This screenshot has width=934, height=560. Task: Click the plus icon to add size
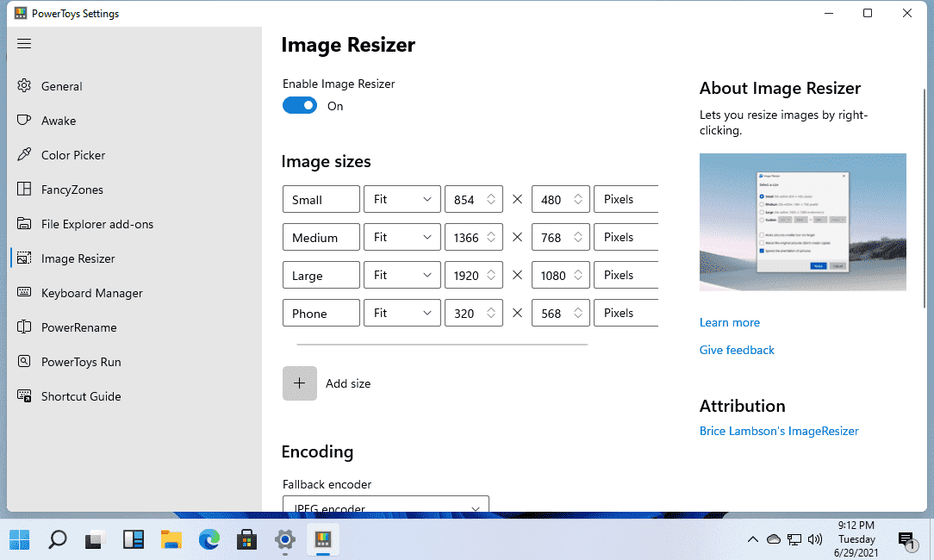tap(300, 383)
